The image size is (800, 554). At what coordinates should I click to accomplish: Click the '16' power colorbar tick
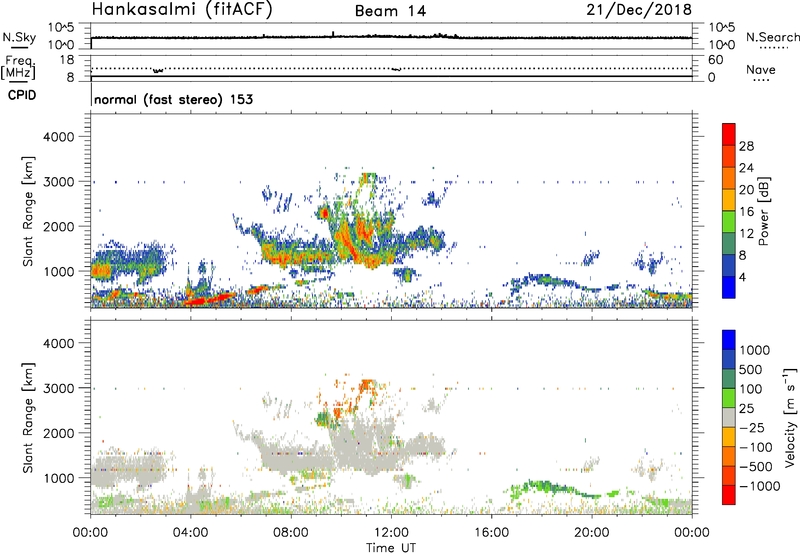(x=746, y=212)
